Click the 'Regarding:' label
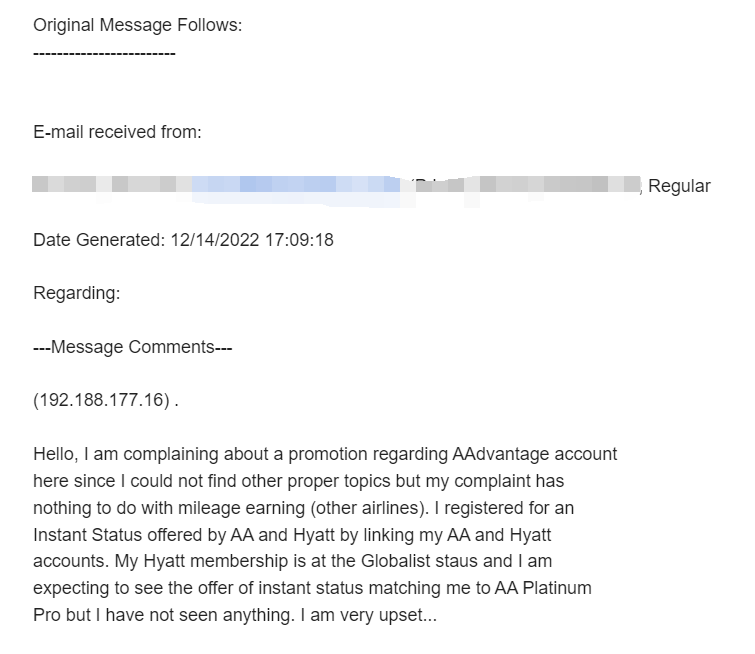This screenshot has height=654, width=755. (x=76, y=294)
